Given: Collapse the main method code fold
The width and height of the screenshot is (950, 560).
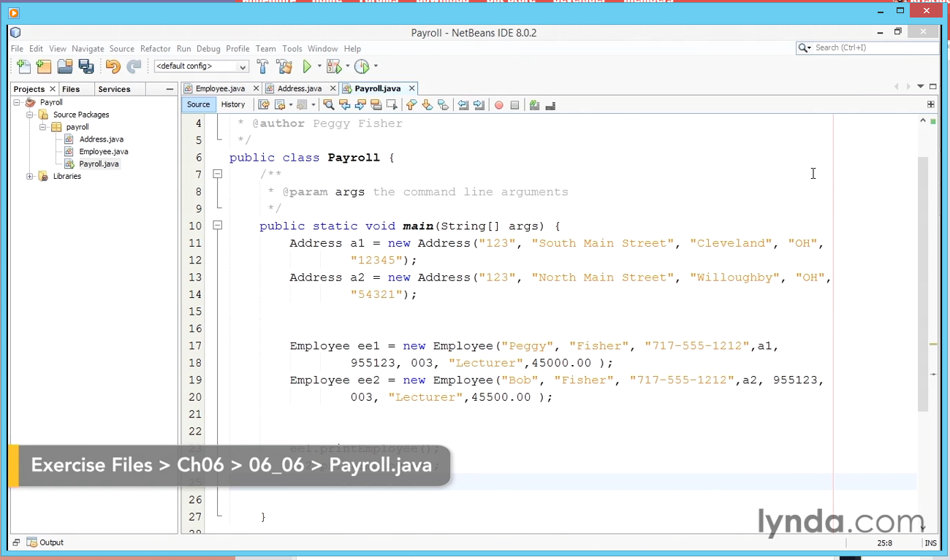Looking at the screenshot, I should point(217,226).
